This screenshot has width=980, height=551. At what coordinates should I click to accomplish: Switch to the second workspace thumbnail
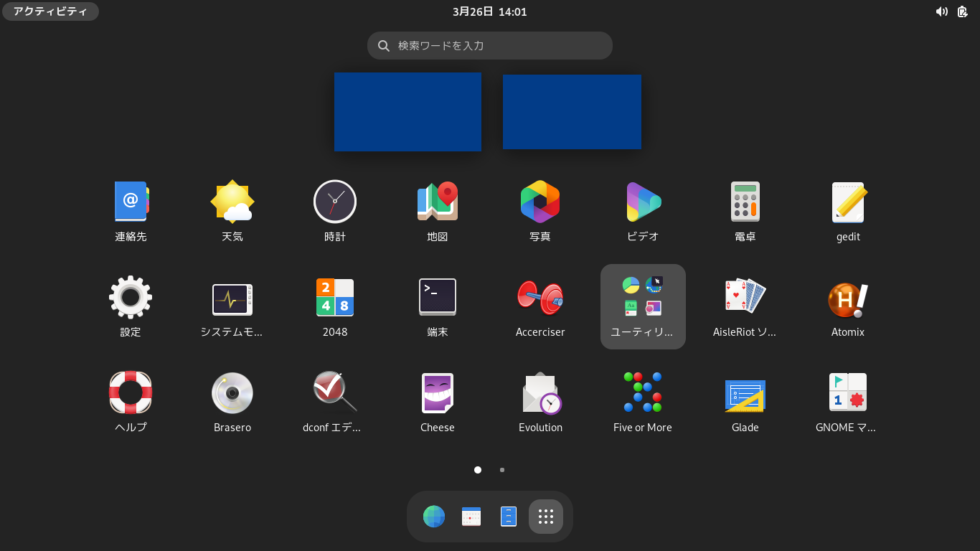click(572, 112)
